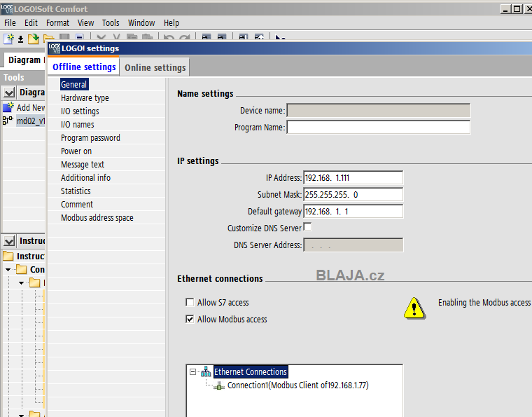Click the IP Address field
This screenshot has width=532, height=417.
[x=353, y=177]
